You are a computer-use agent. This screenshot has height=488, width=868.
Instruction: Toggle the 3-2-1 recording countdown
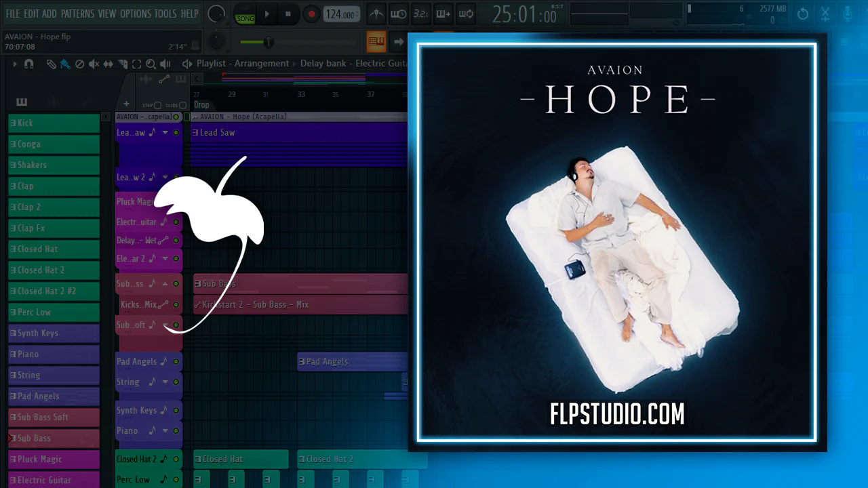(421, 14)
